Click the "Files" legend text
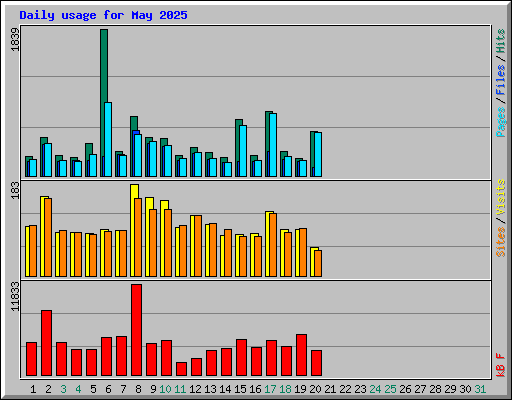The height and width of the screenshot is (400, 512). [501, 79]
